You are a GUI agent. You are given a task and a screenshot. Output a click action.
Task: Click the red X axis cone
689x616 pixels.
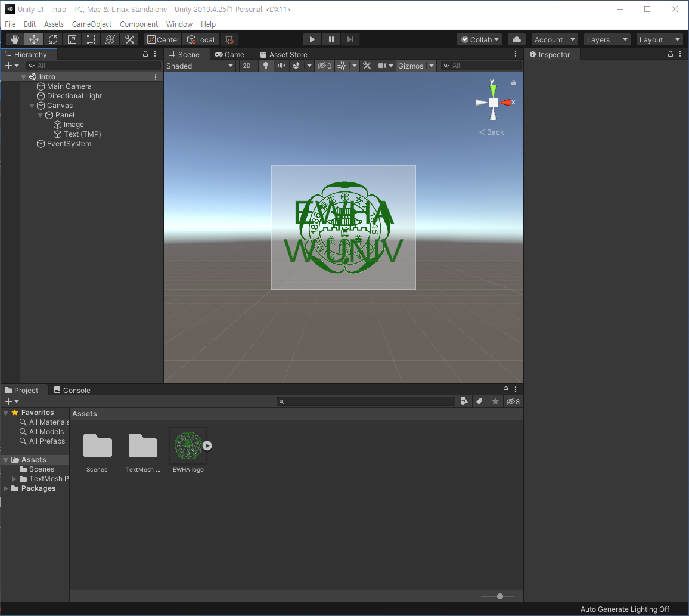tap(506, 103)
